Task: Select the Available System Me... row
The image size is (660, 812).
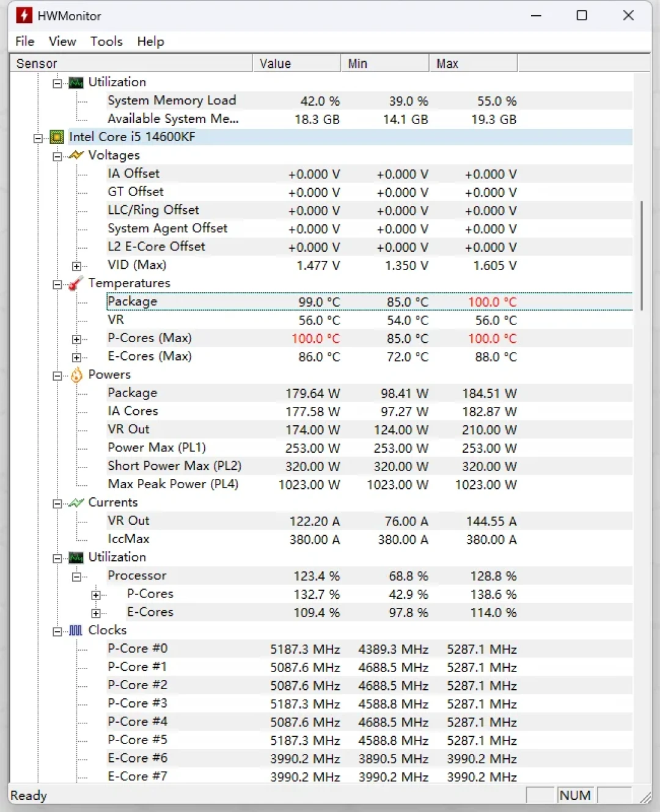Action: coord(370,119)
